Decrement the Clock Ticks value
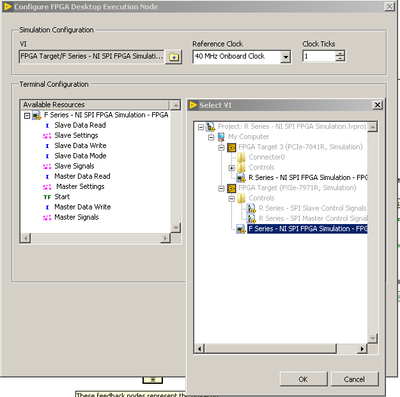The width and height of the screenshot is (400, 397). tap(340, 59)
